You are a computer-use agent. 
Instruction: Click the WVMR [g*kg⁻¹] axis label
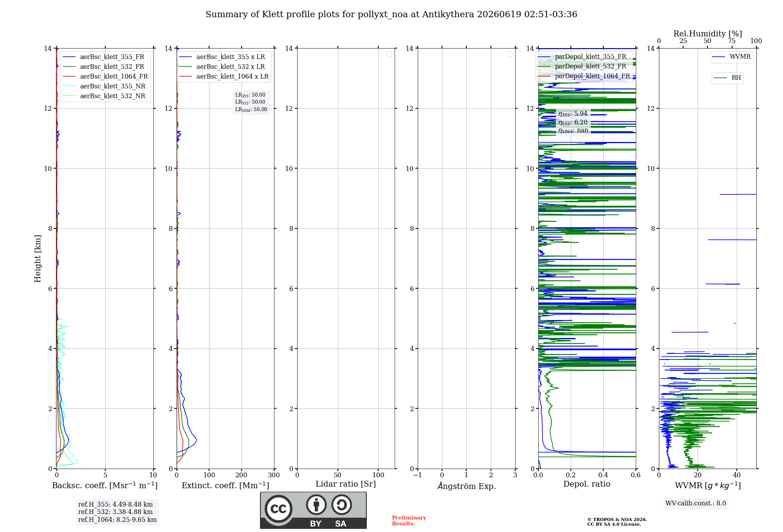[x=708, y=485]
